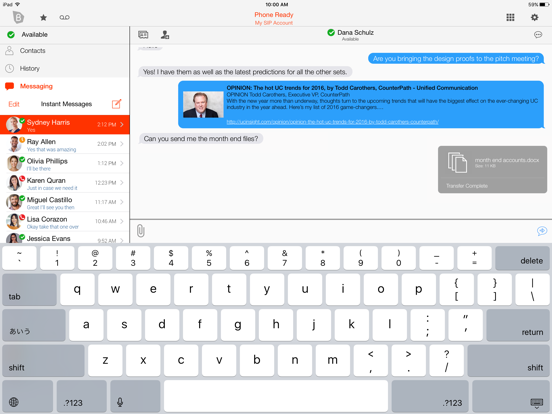Tap the chat bubble icon beside Dana Schulz
The width and height of the screenshot is (552, 414).
pyautogui.click(x=538, y=34)
